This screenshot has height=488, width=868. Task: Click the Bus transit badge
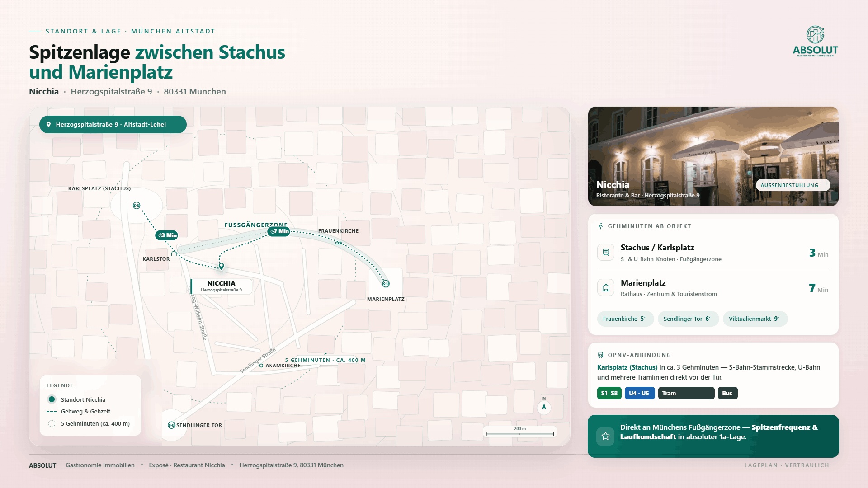coord(727,394)
